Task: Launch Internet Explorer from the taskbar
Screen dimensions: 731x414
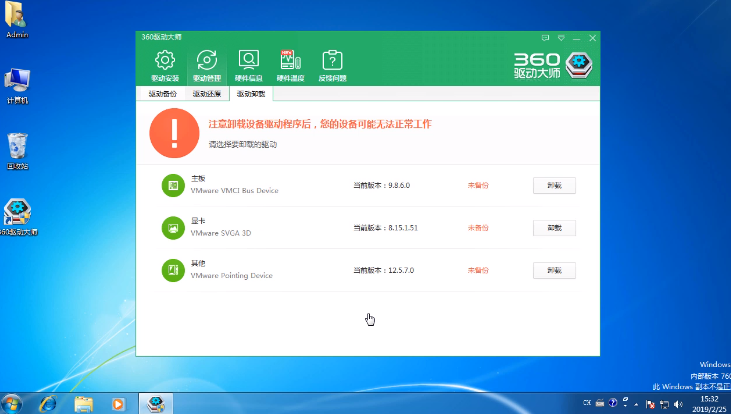Action: coord(48,404)
